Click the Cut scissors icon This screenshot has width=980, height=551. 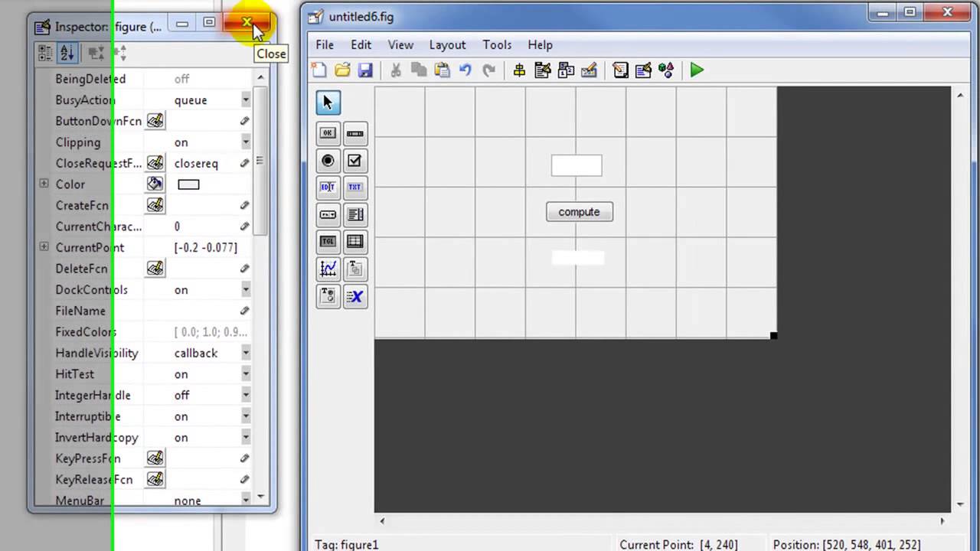[x=396, y=70]
